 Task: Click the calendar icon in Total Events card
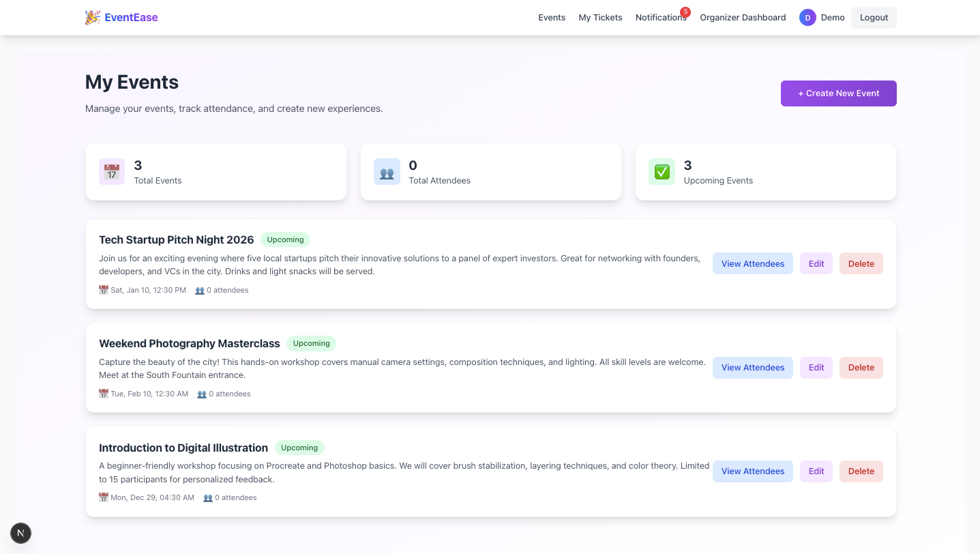[112, 172]
